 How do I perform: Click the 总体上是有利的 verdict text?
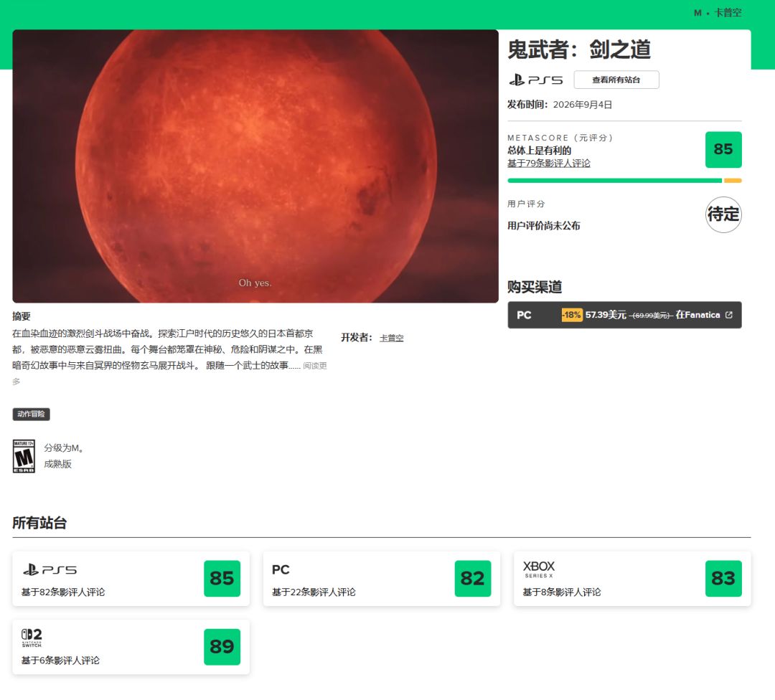(539, 151)
